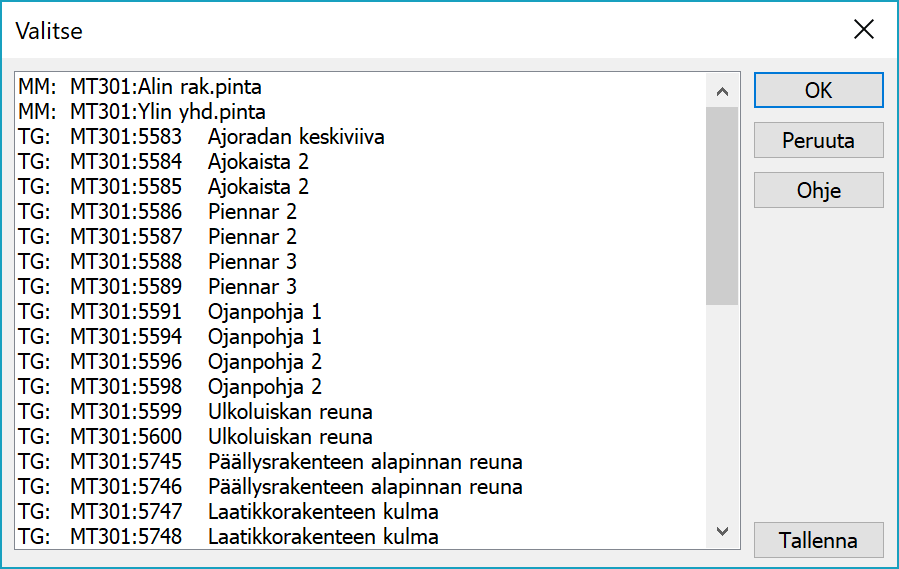
Task: Select MT301:5745 Päällysrakenteen alapinnan reuna
Action: tap(270, 462)
